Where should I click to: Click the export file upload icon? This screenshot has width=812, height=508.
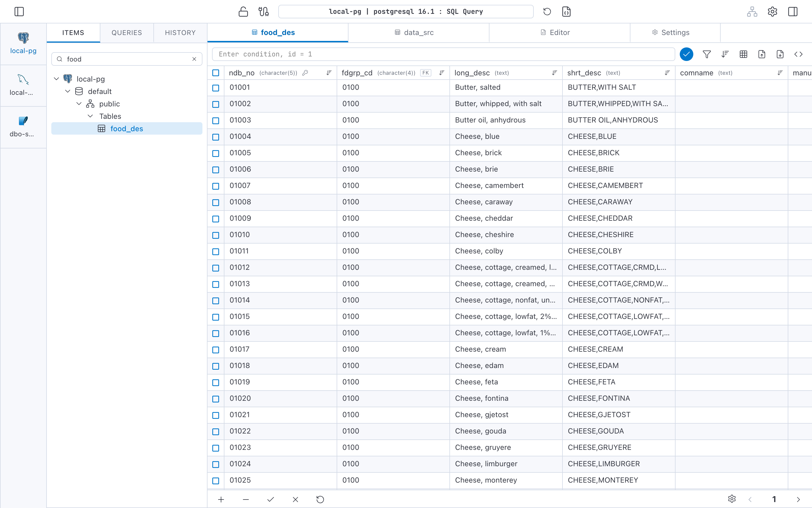[762, 54]
